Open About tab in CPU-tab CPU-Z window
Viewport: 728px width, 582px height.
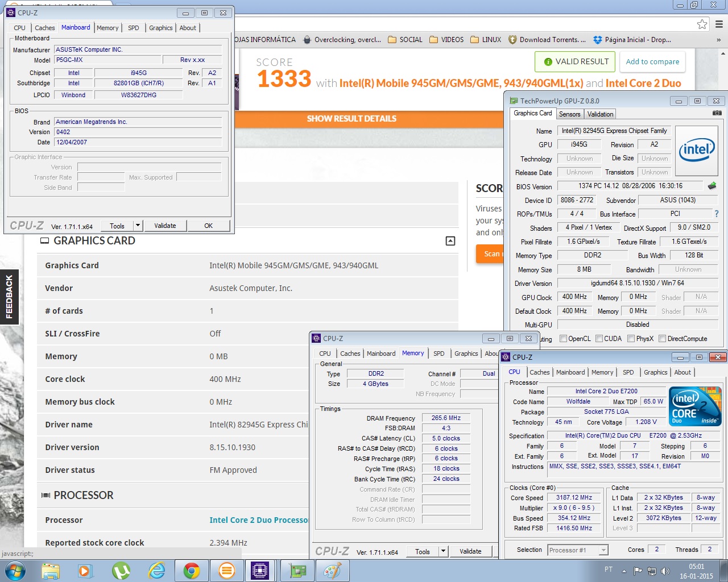682,373
